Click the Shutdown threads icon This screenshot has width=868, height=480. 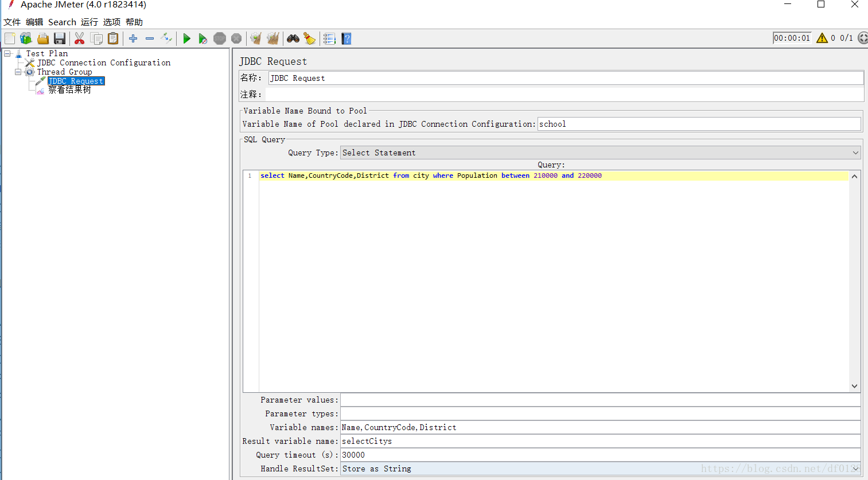(236, 38)
